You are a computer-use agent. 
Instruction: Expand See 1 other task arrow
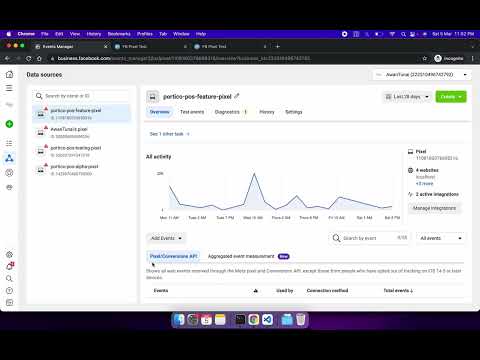[188, 134]
